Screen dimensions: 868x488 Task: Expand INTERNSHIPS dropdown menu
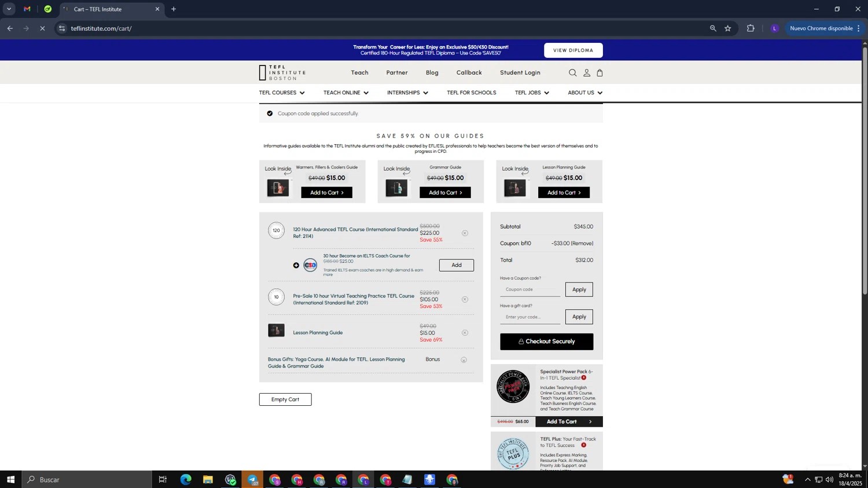[408, 93]
